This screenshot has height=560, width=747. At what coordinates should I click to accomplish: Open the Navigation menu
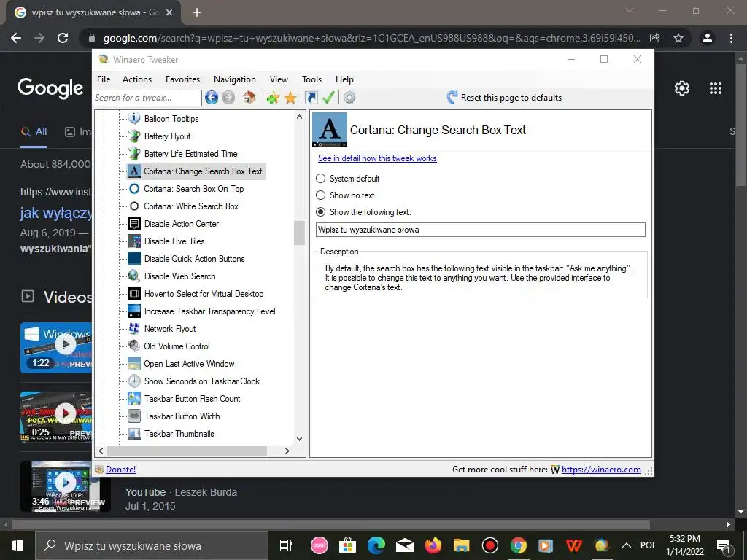(x=235, y=79)
